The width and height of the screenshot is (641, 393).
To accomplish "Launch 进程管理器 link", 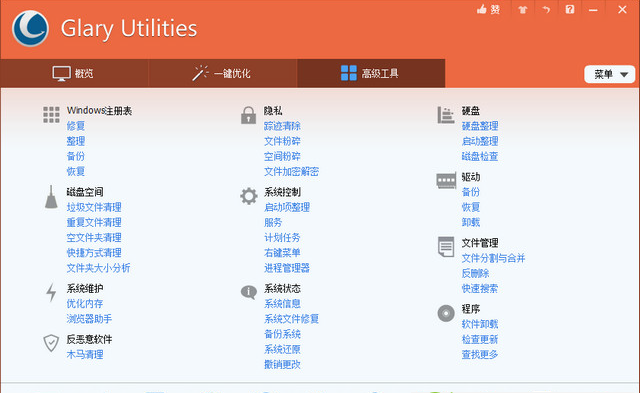I will pos(287,268).
